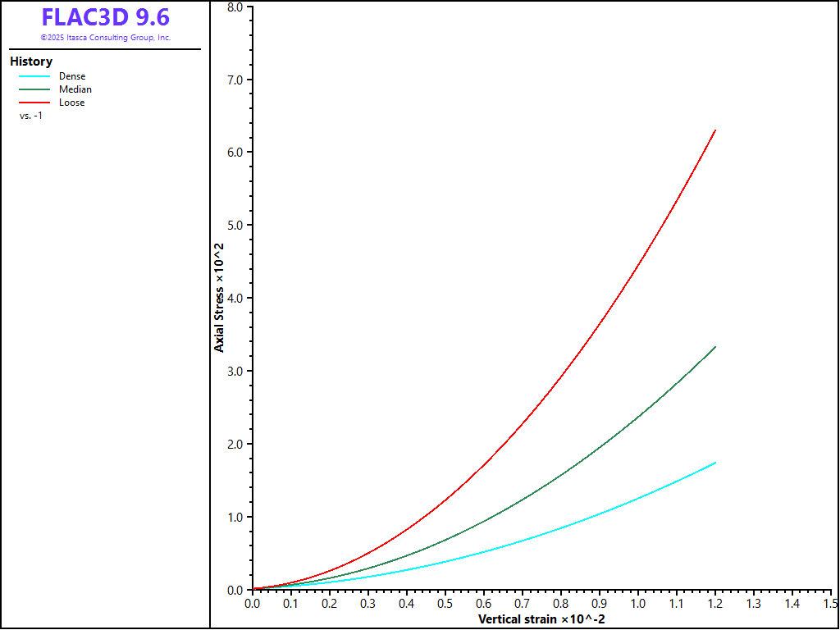Click the green Median legend line swatch
The image size is (840, 630).
(34, 89)
